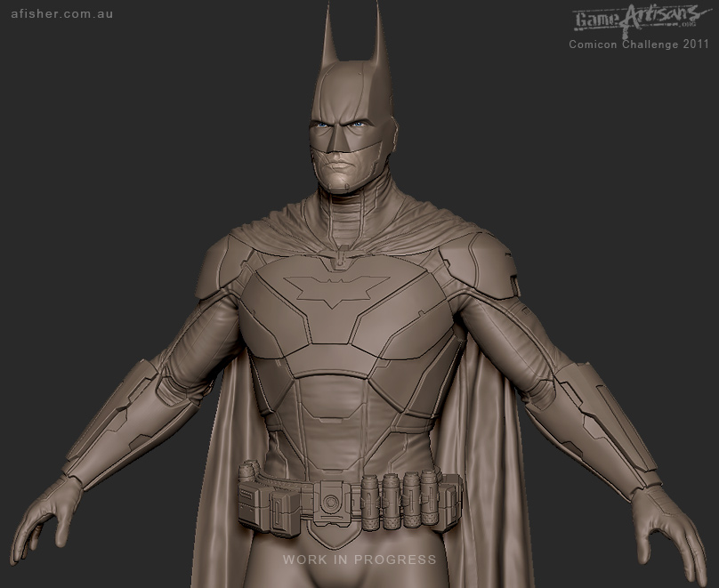Select the Comicon Challenge 2011 caption

(x=639, y=44)
